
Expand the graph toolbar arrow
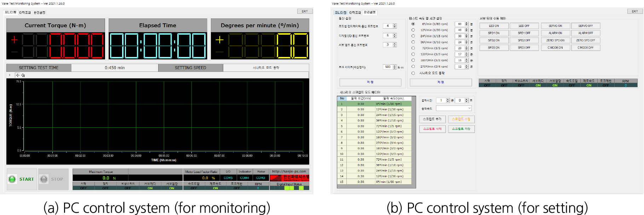tap(10, 75)
